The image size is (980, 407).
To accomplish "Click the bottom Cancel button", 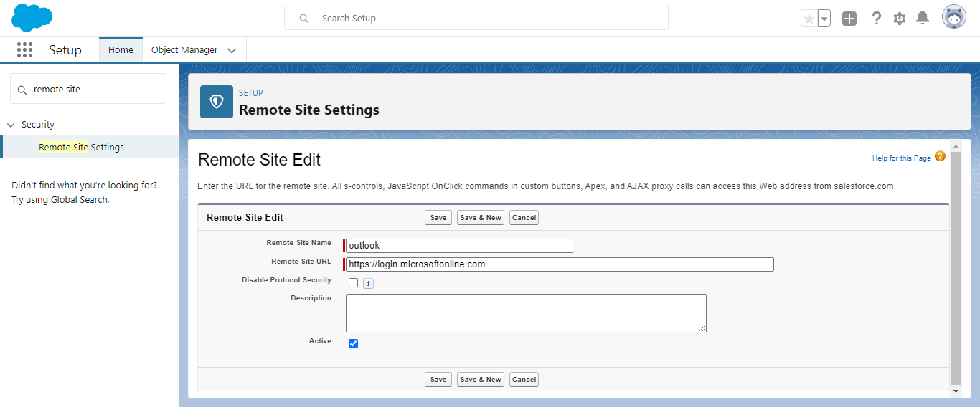I will pyautogui.click(x=524, y=380).
